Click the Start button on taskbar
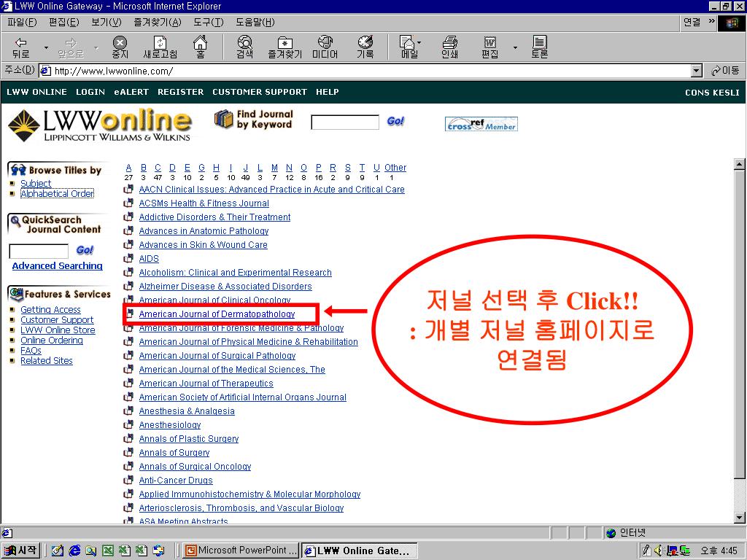 21,551
